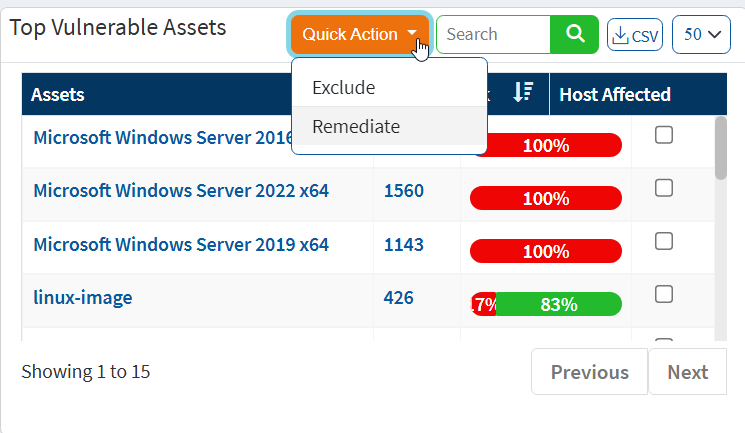Select the Windows Server 2019 x64 checkbox
Screen dimensions: 745x433
point(664,241)
